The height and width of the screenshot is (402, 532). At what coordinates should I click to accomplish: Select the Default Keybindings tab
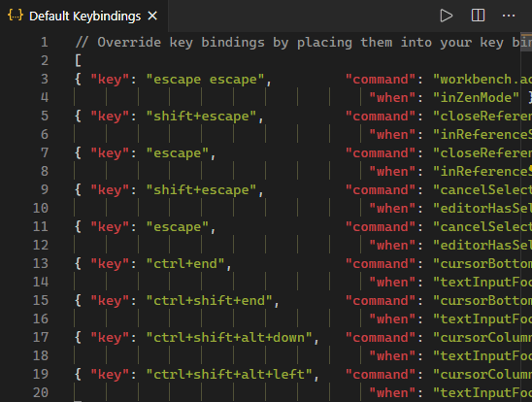pyautogui.click(x=83, y=16)
